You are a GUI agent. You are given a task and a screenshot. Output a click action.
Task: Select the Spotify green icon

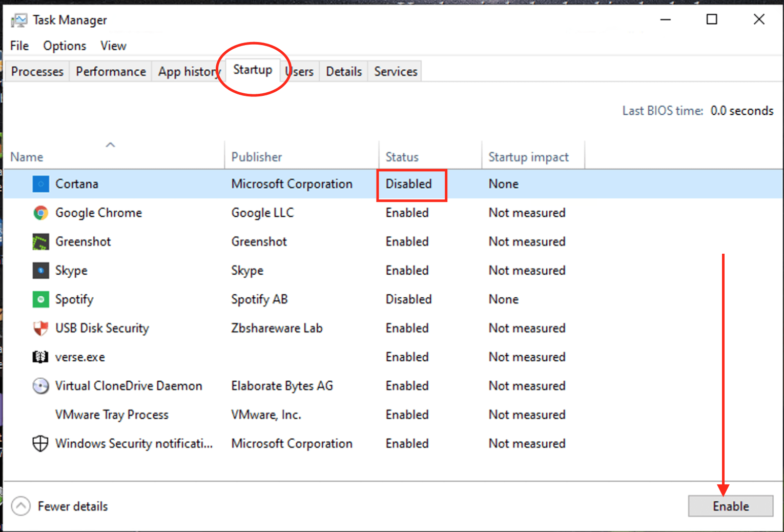(x=40, y=299)
